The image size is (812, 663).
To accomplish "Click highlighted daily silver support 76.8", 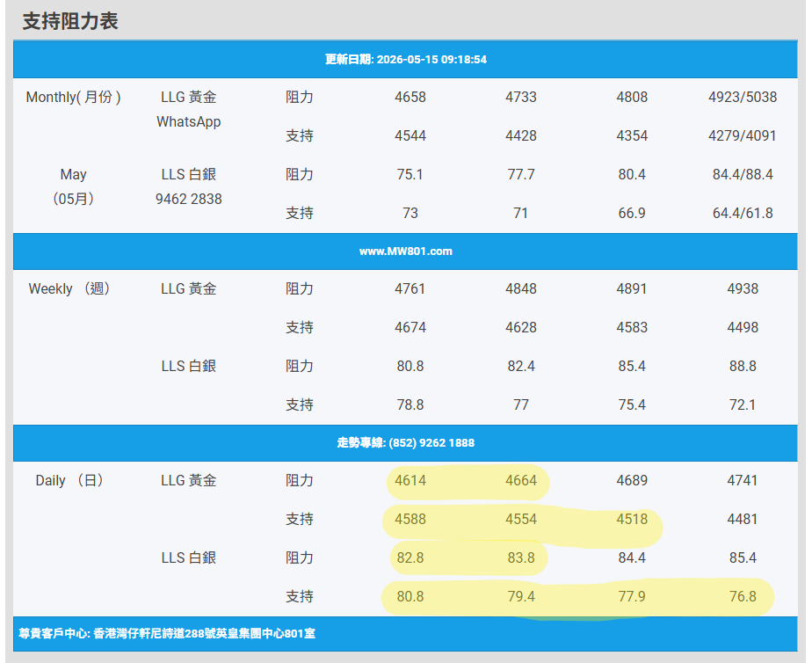I will point(743,596).
